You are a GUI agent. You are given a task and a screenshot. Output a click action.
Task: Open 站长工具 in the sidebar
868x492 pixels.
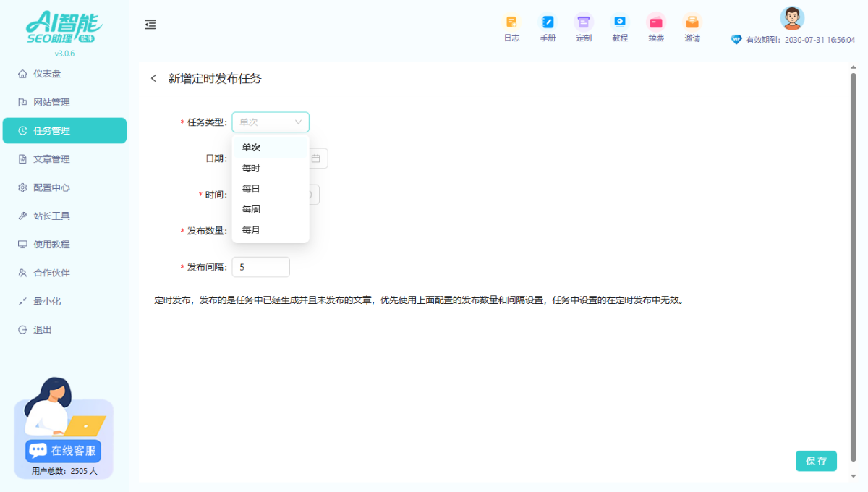tap(64, 216)
